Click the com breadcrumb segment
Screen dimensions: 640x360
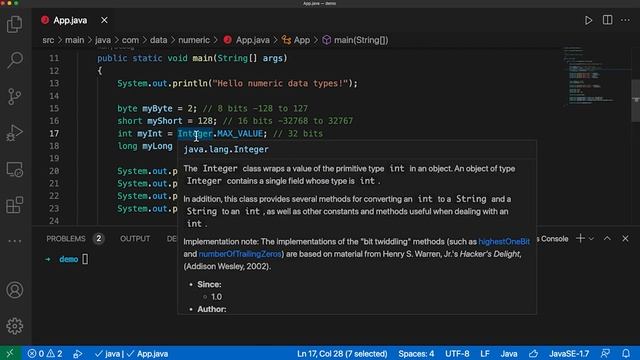point(130,40)
